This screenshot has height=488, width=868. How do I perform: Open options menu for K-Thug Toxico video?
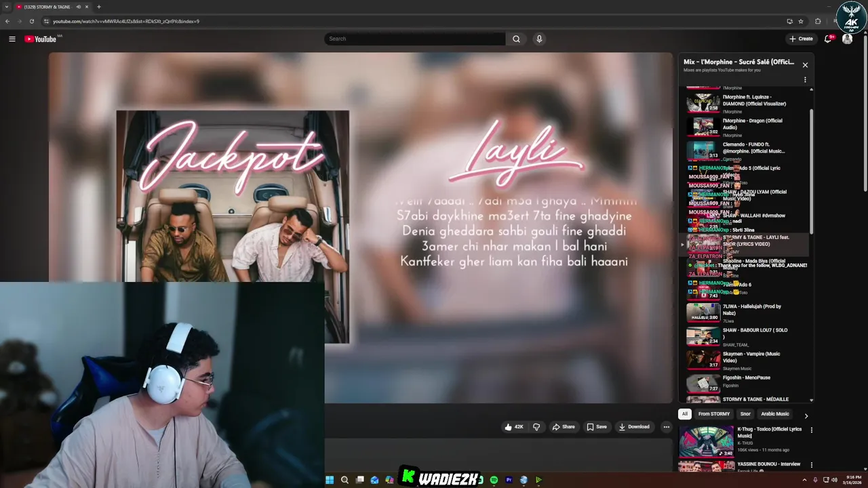click(811, 430)
